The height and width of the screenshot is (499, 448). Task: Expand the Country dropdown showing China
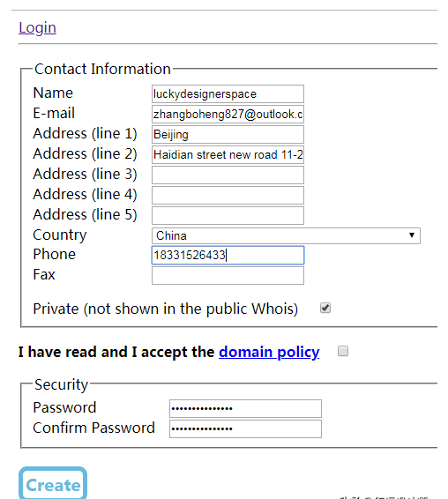coord(286,235)
